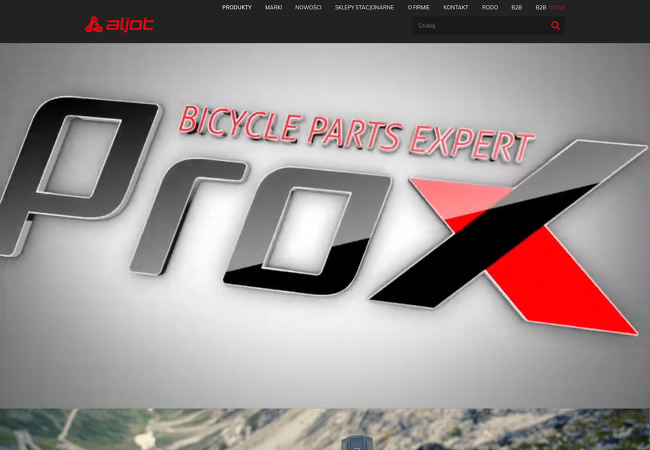Screen dimensions: 650x450
Task: Click the Aljot logo in the header
Action: [119, 25]
